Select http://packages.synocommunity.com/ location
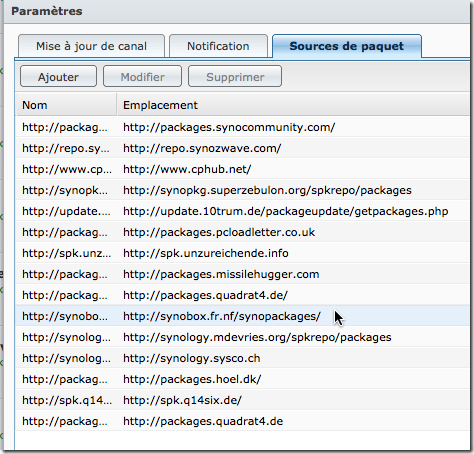The width and height of the screenshot is (474, 454). tap(229, 127)
